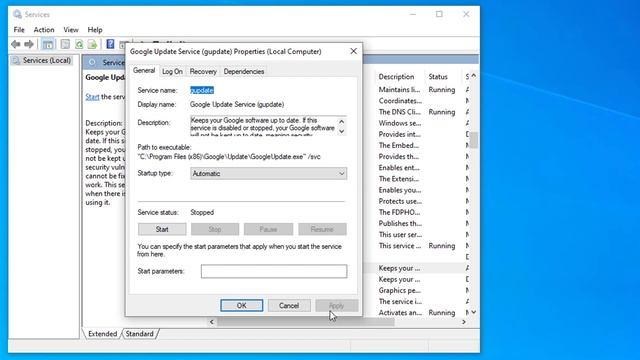Image resolution: width=640 pixels, height=360 pixels.
Task: Click the highlighted gupdate service name field
Action: 202,90
